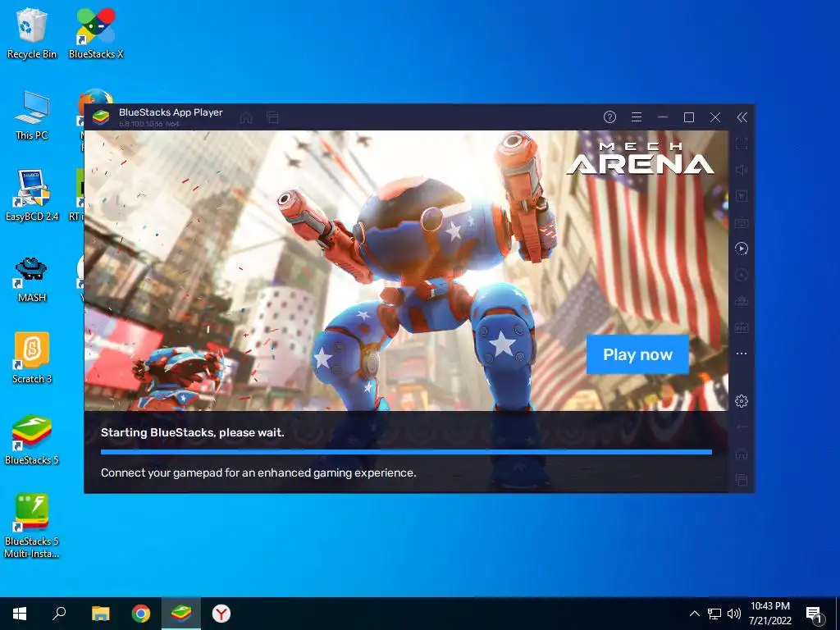The image size is (840, 630).
Task: Click the circular play icon in sidebar
Action: pyautogui.click(x=742, y=249)
